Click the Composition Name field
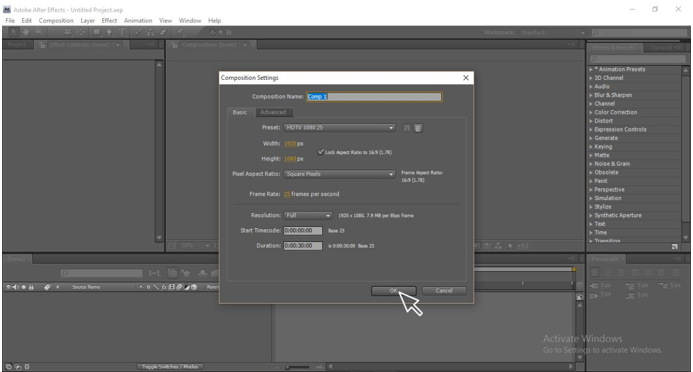 pos(374,97)
